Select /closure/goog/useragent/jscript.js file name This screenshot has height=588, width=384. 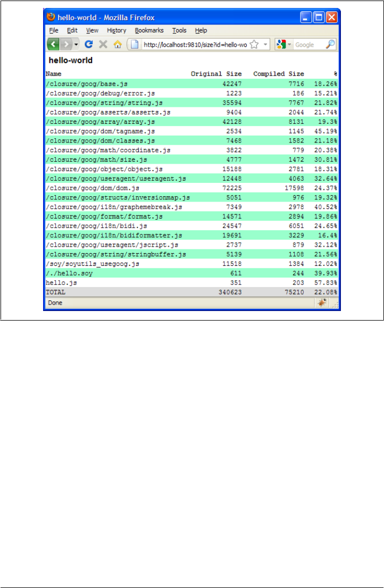pyautogui.click(x=112, y=245)
